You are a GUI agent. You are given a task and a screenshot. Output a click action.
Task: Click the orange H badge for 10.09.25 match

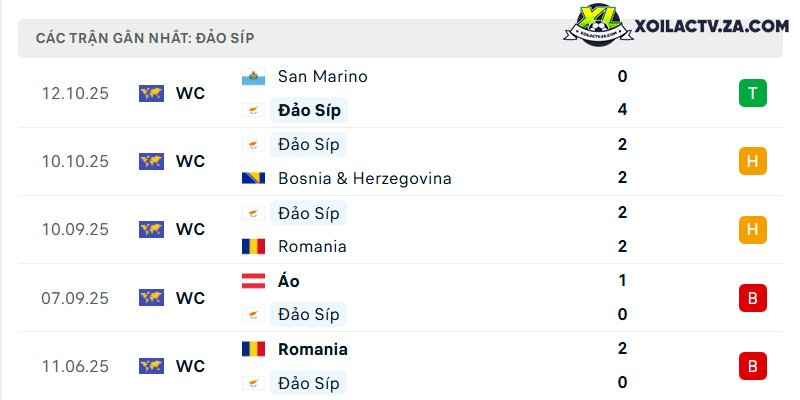click(x=753, y=230)
